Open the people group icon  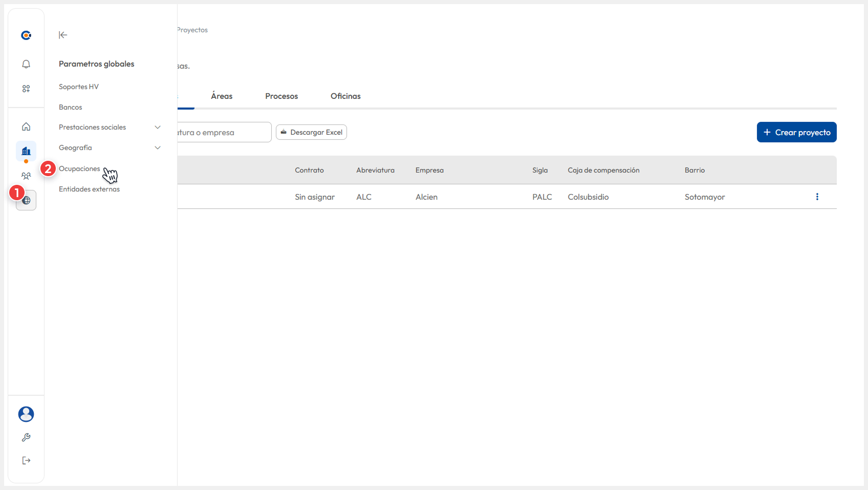click(26, 176)
